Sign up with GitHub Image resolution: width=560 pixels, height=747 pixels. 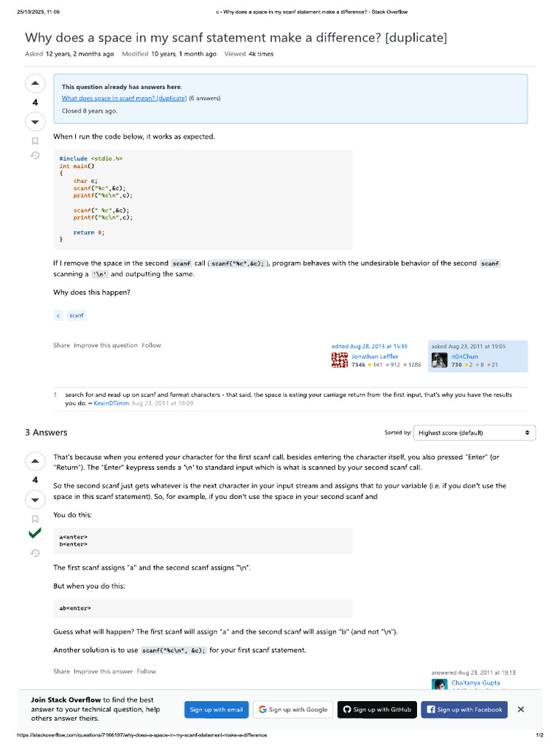click(377, 709)
